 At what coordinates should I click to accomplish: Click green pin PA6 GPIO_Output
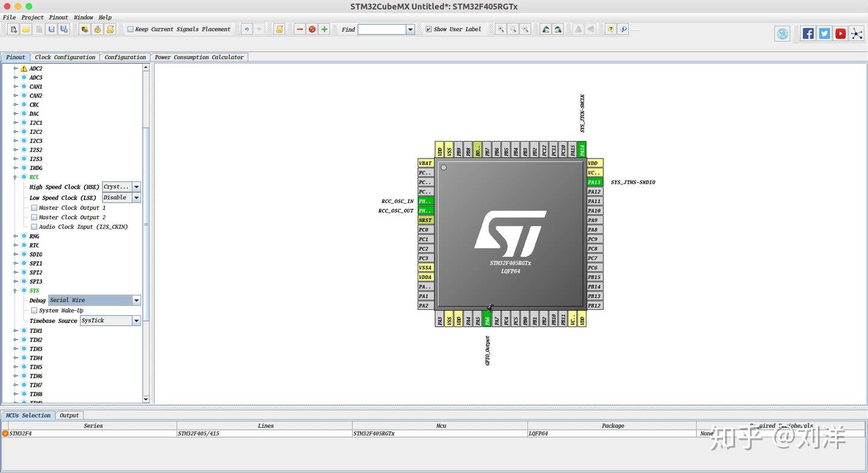click(487, 319)
